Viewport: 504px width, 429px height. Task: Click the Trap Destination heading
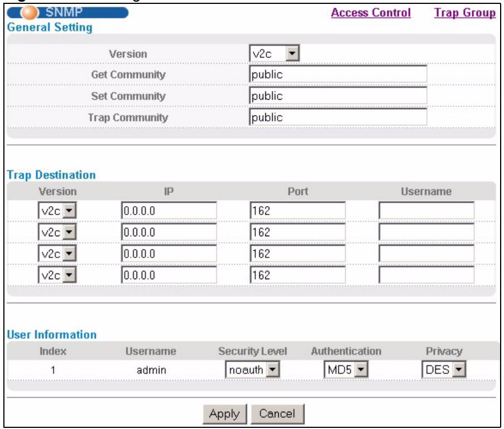tap(51, 175)
